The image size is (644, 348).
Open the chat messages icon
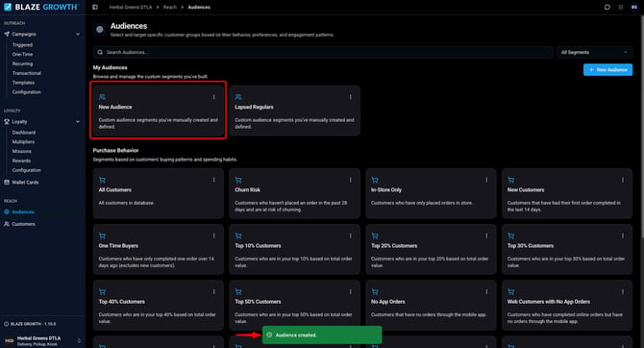click(607, 7)
